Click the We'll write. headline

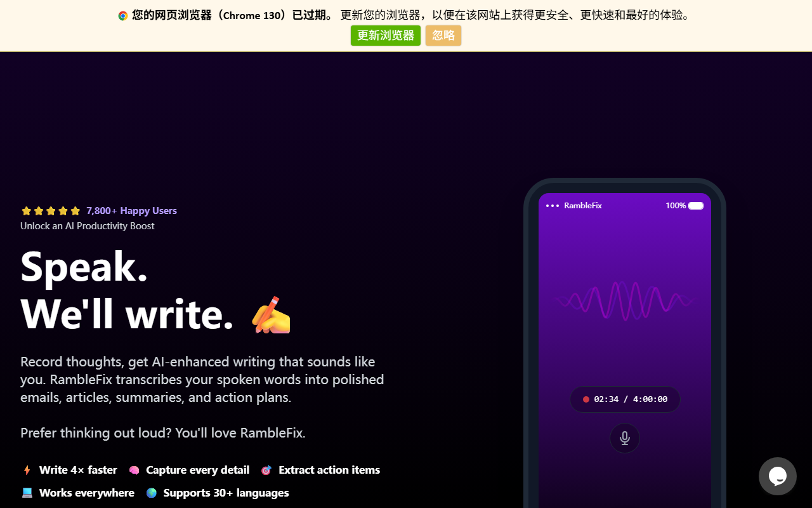127,314
